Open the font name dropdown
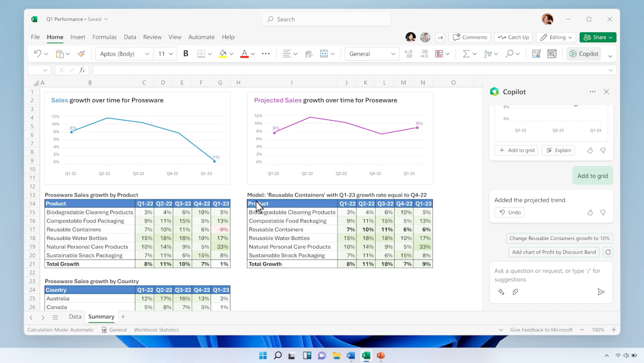The image size is (644, 363). click(147, 54)
